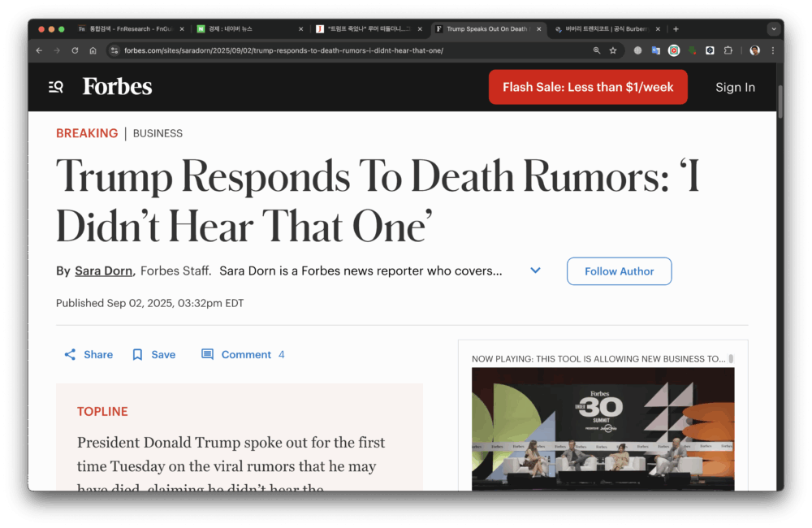Open the gray globe extension
This screenshot has width=812, height=528.
coord(638,50)
